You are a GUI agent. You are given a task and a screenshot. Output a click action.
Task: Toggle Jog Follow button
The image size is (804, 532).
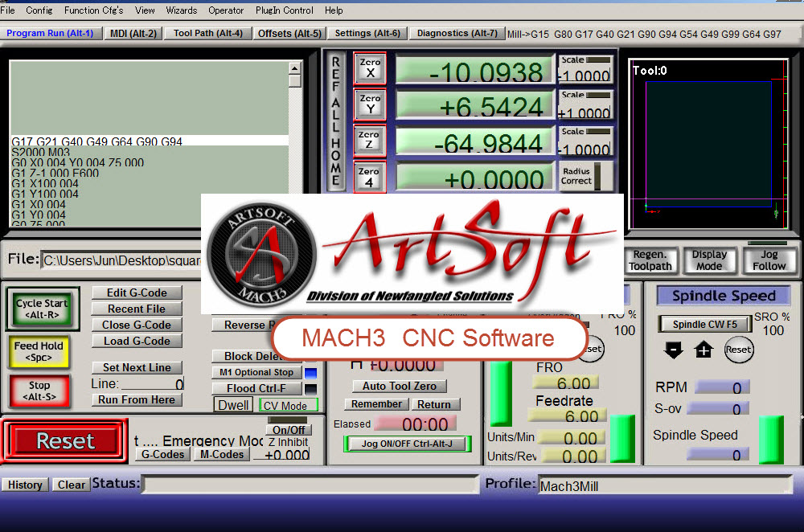pos(769,260)
